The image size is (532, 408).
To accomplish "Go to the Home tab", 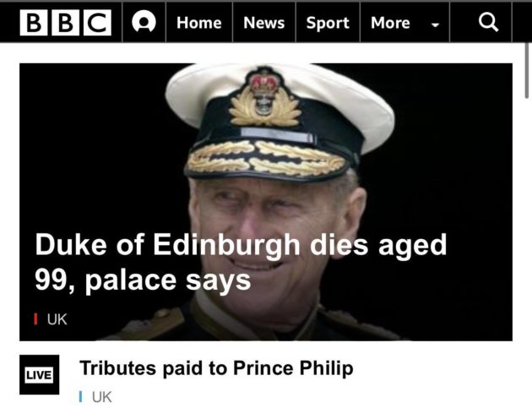I will point(198,23).
